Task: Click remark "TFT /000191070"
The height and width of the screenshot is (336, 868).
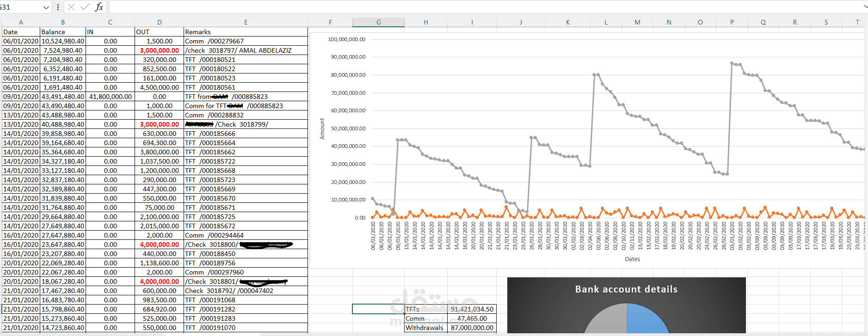Action: point(246,328)
